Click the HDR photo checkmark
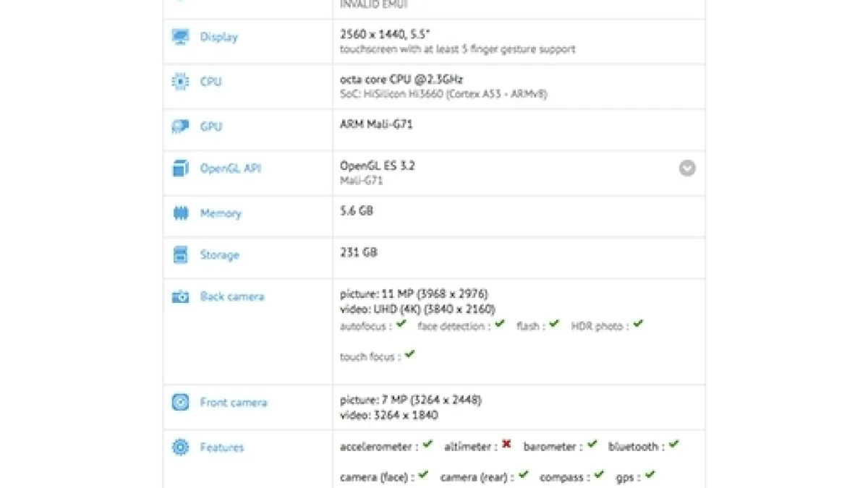 click(x=638, y=325)
